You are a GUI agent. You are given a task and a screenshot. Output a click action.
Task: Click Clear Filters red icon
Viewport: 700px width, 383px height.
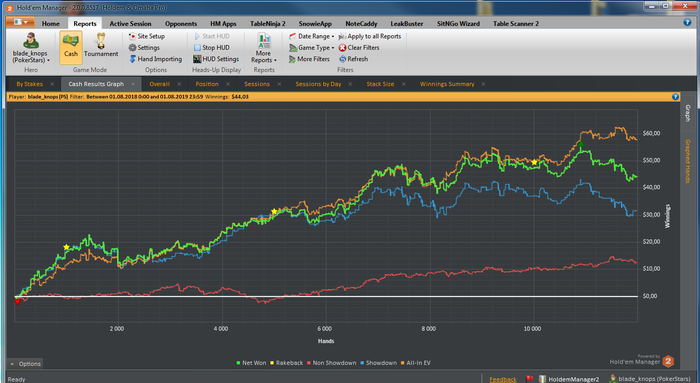(342, 48)
